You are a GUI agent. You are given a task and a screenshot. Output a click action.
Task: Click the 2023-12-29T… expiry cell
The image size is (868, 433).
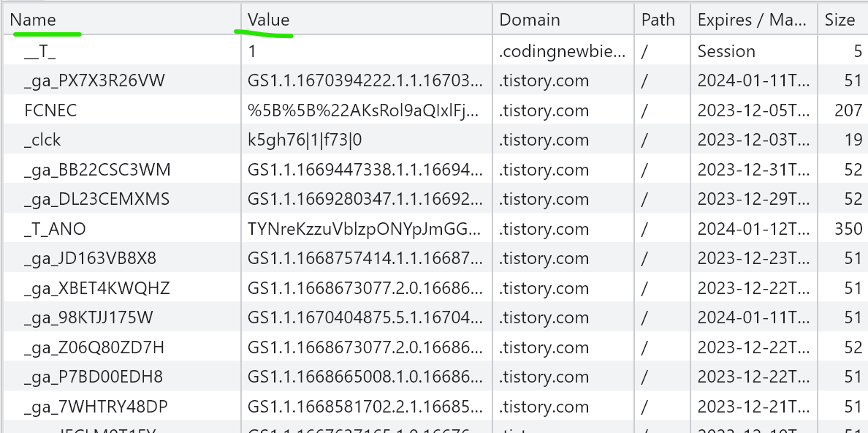click(753, 199)
